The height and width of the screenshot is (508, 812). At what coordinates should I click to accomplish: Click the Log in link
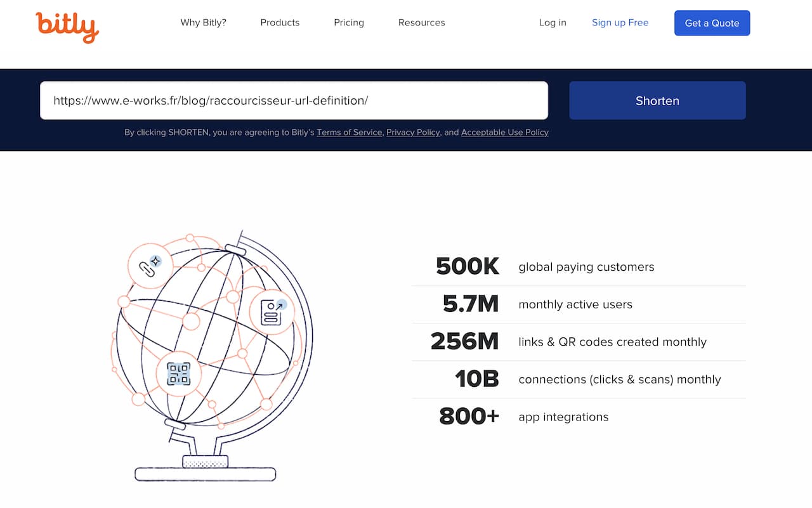click(553, 23)
